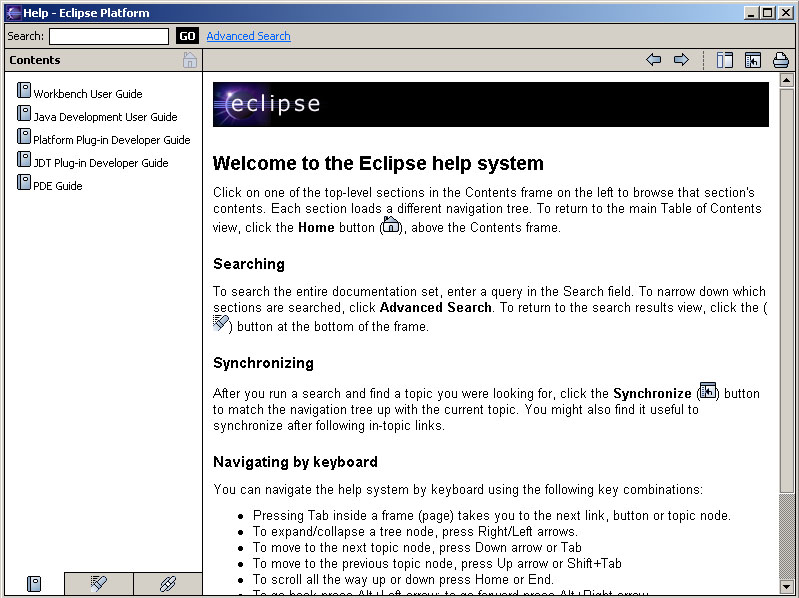Open book icon beside PDE Guide
The height and width of the screenshot is (598, 799).
[24, 182]
